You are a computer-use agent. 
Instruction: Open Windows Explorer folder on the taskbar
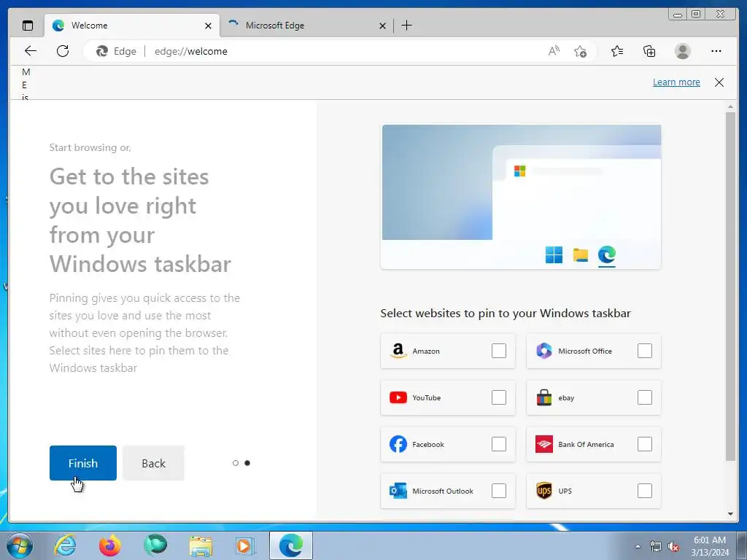(x=201, y=545)
